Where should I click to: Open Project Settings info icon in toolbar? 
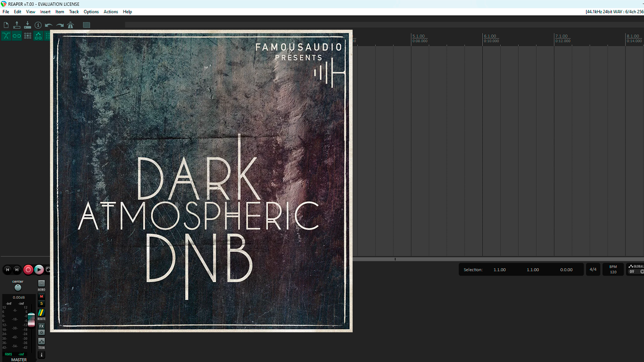click(x=38, y=25)
